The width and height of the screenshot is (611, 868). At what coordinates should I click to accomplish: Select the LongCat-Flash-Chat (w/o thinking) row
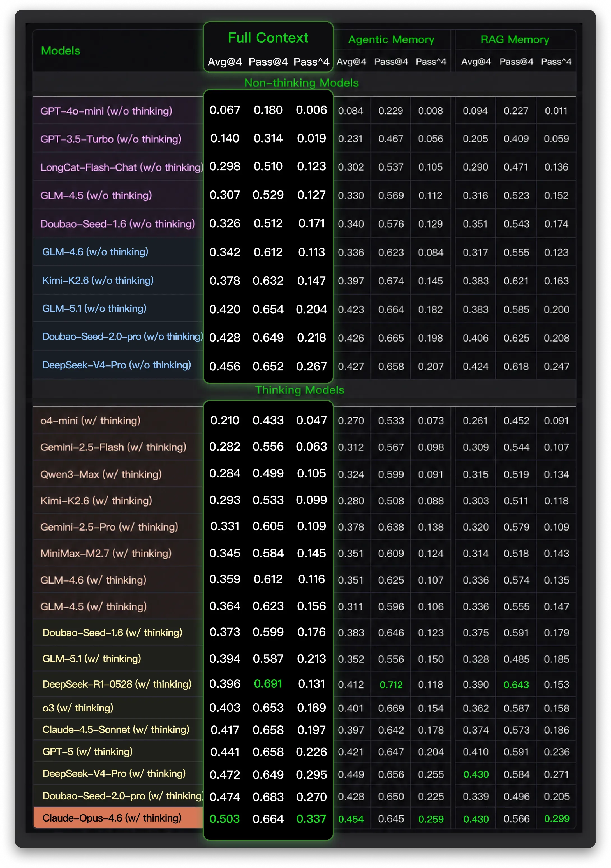click(304, 167)
